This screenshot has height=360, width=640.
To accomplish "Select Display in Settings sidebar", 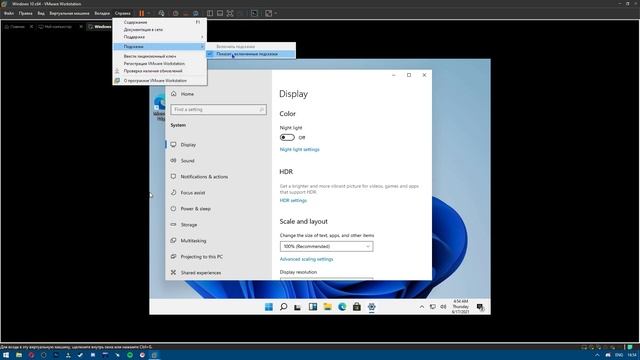I will tap(218, 144).
